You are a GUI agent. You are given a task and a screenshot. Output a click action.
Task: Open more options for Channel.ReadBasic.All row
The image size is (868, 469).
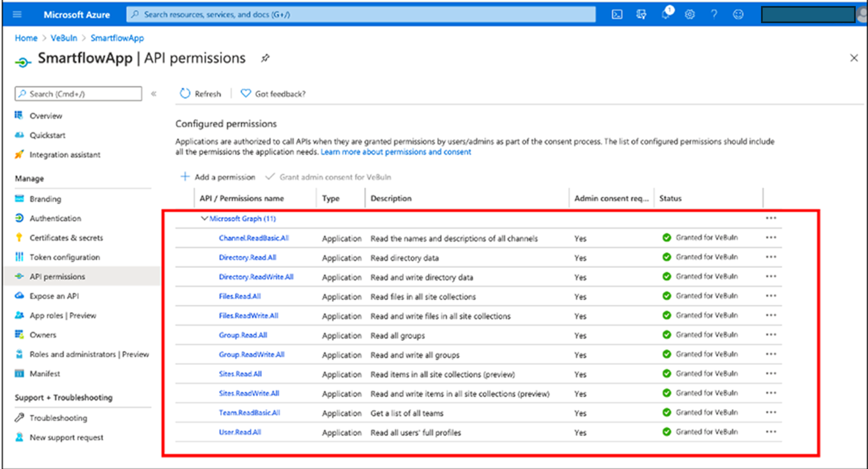(x=771, y=237)
